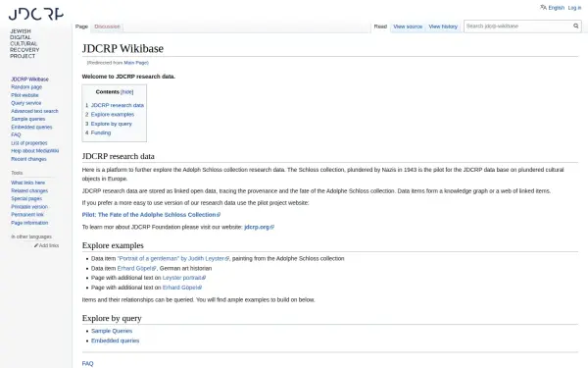Screen dimensions: 588x368
Task: Click the pencil Add links icon
Action: point(36,245)
